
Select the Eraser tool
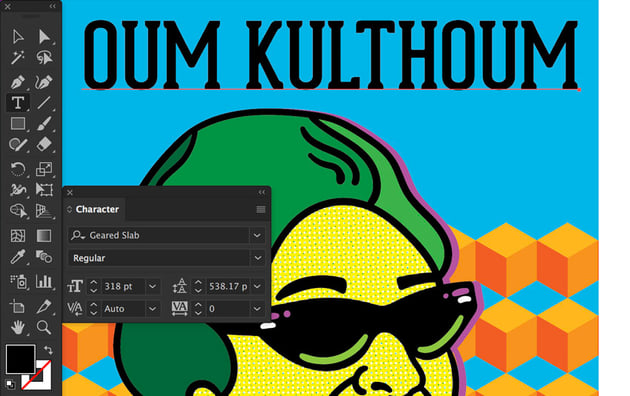(x=44, y=145)
